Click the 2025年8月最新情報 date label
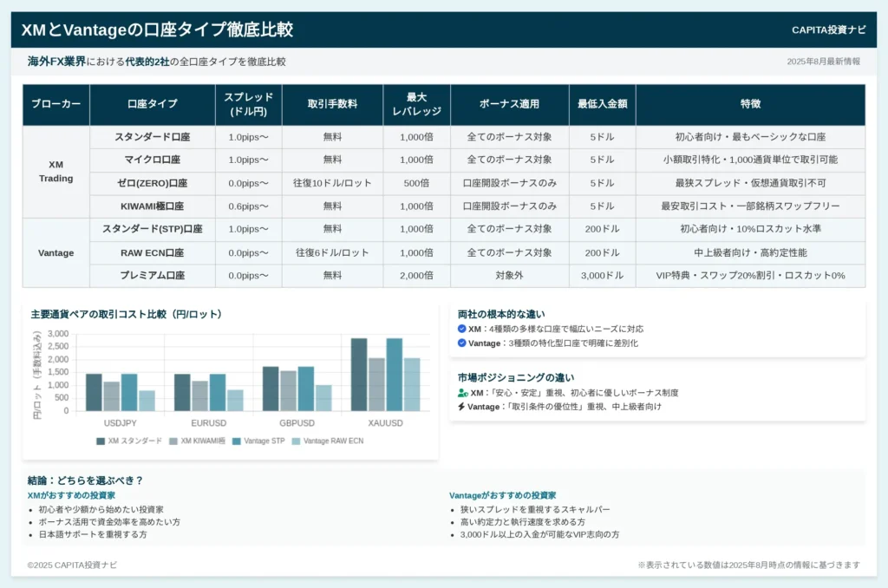 tap(824, 62)
